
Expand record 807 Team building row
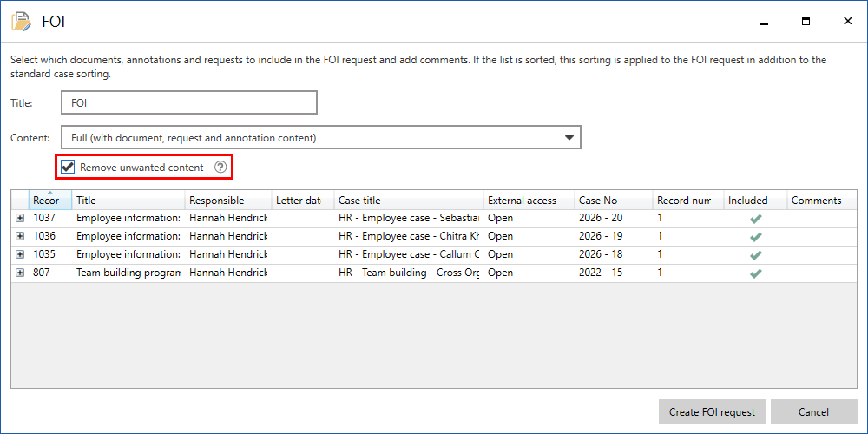pyautogui.click(x=20, y=273)
